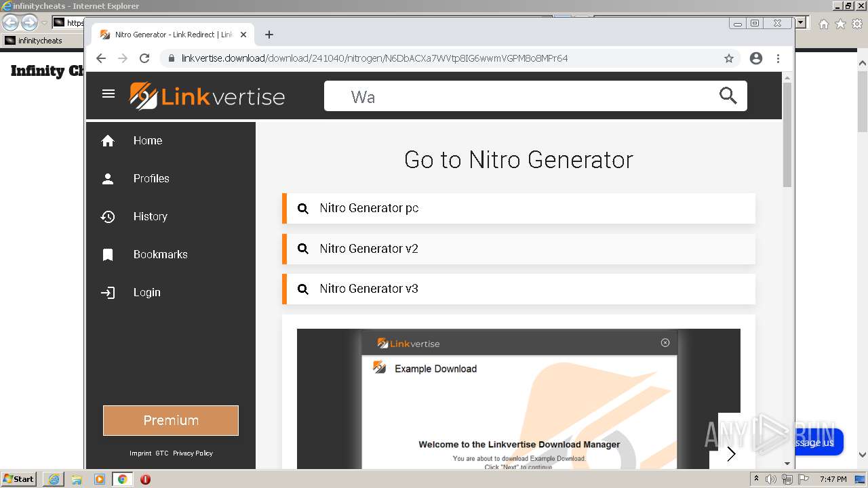Click the Example Download preview image
The width and height of the screenshot is (868, 488).
pos(519,399)
